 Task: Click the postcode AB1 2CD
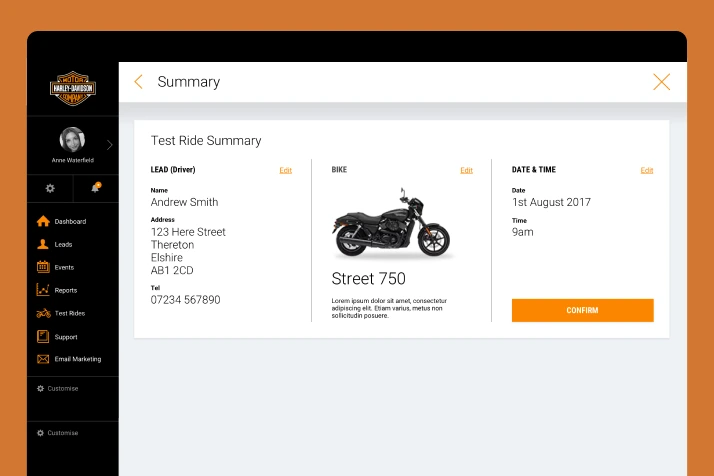pos(172,271)
